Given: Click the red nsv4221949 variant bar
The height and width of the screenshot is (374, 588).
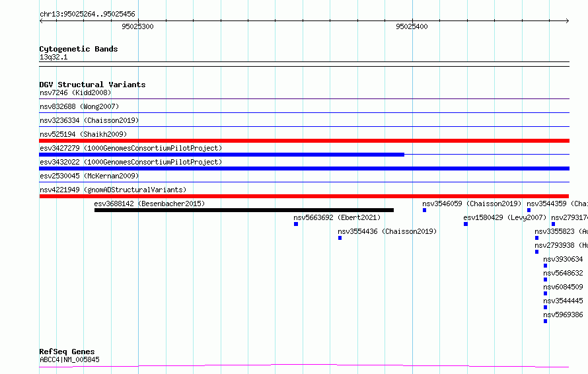Looking at the screenshot, I should click(304, 196).
